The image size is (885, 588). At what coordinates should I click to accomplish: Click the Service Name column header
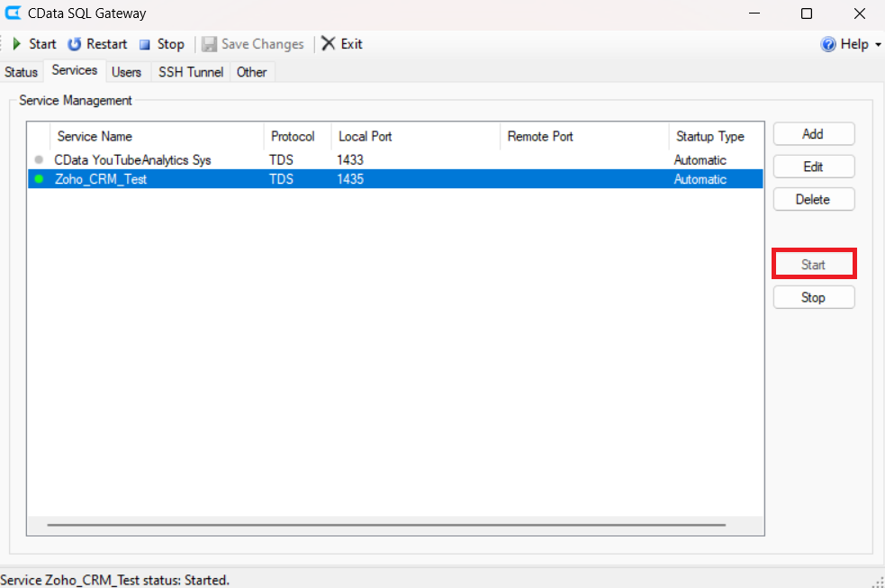tap(157, 137)
